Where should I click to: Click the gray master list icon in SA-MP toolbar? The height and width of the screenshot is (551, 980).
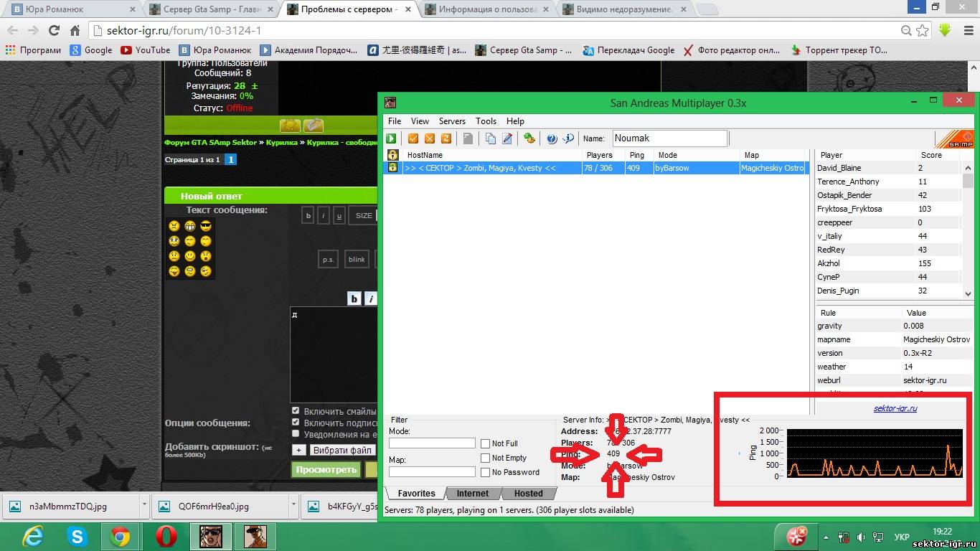[467, 138]
